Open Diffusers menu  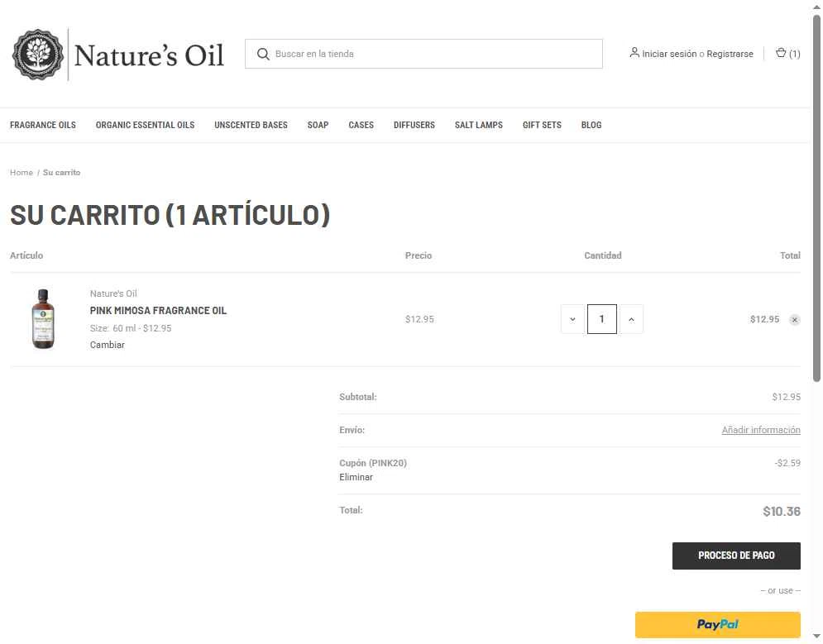tap(414, 125)
